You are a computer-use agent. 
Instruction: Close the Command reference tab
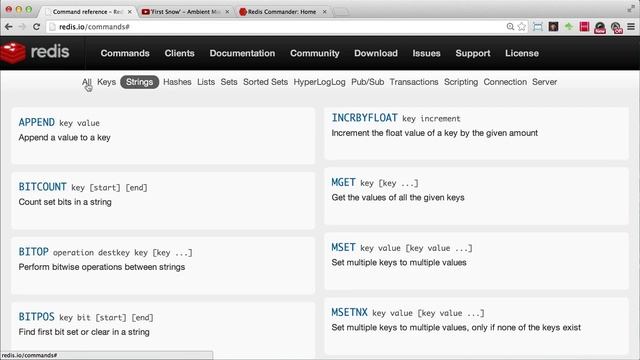pyautogui.click(x=129, y=12)
